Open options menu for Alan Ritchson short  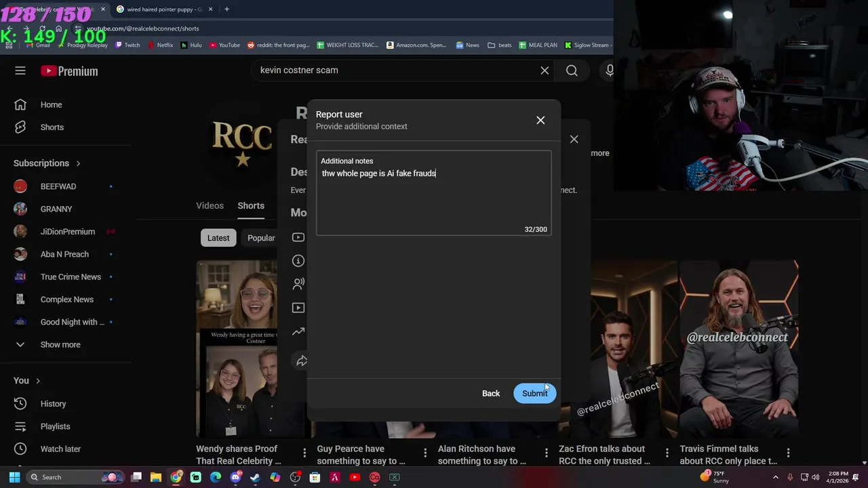click(547, 453)
